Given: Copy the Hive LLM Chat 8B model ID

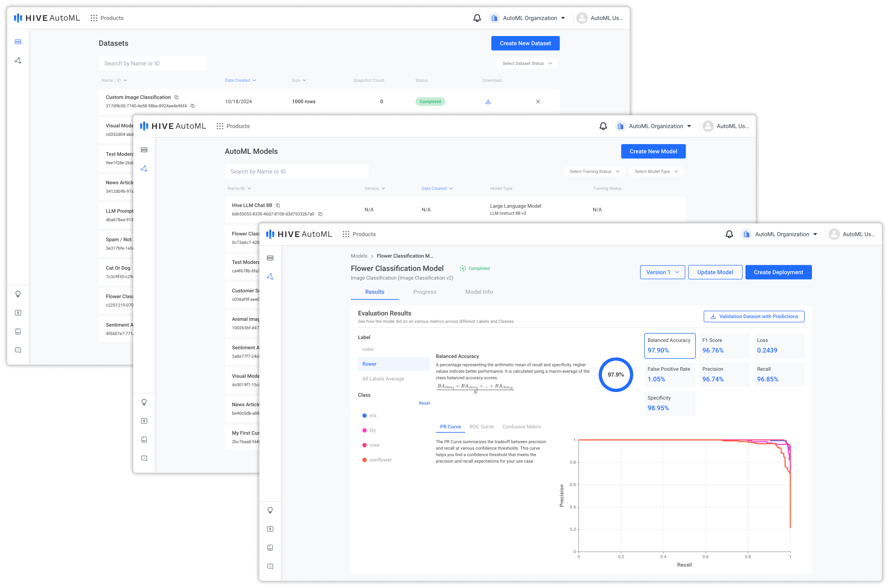Looking at the screenshot, I should coord(320,214).
